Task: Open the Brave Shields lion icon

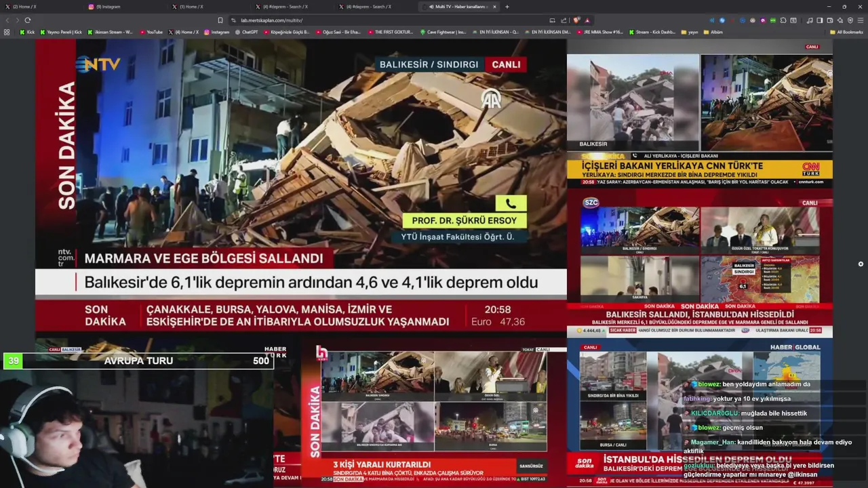Action: coord(576,20)
